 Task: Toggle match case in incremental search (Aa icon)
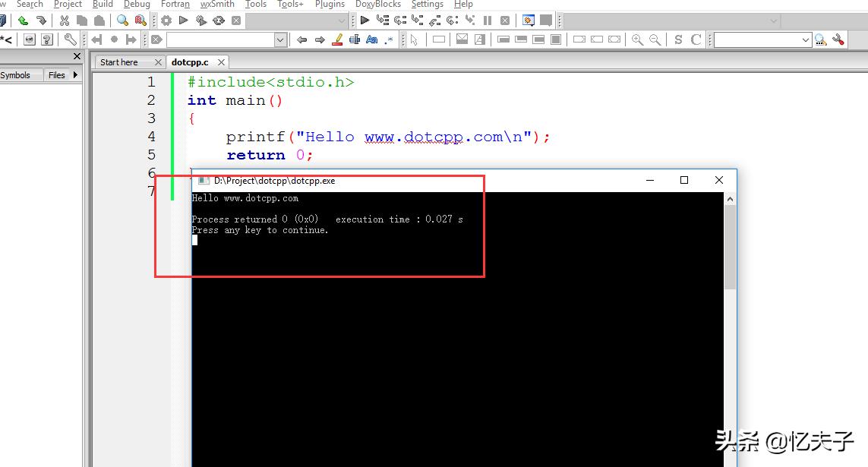tap(372, 39)
